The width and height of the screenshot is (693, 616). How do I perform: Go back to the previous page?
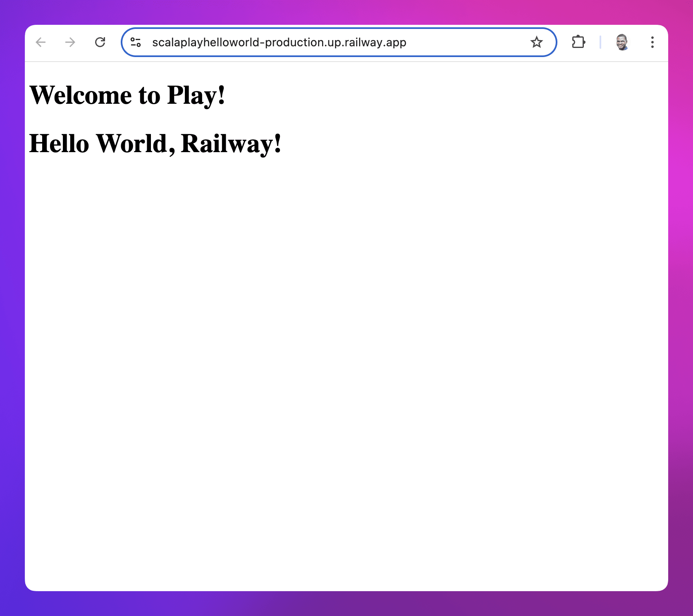(41, 42)
